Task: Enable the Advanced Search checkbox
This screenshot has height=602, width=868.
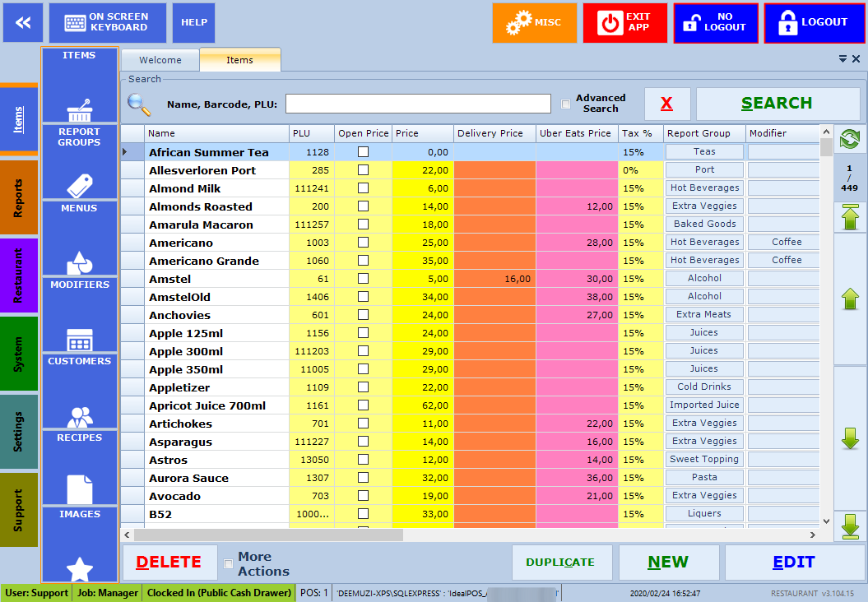Action: click(x=565, y=104)
